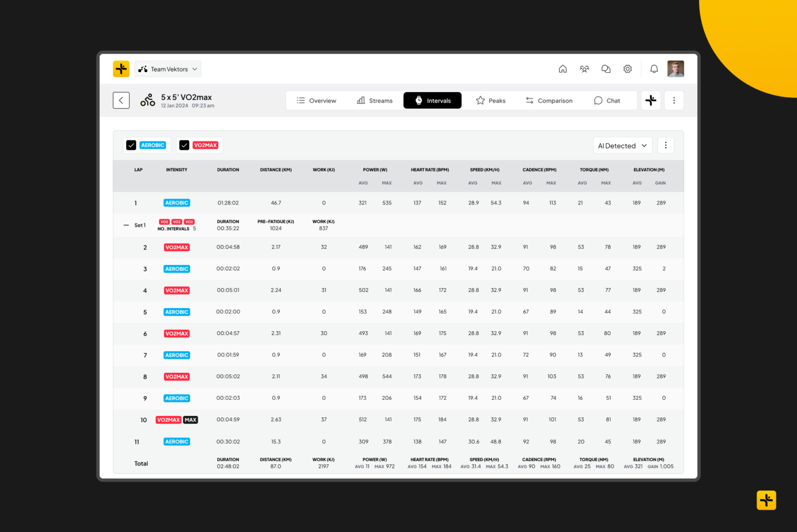Image resolution: width=797 pixels, height=532 pixels.
Task: Open the Messages chat-bubbles icon
Action: tap(606, 68)
